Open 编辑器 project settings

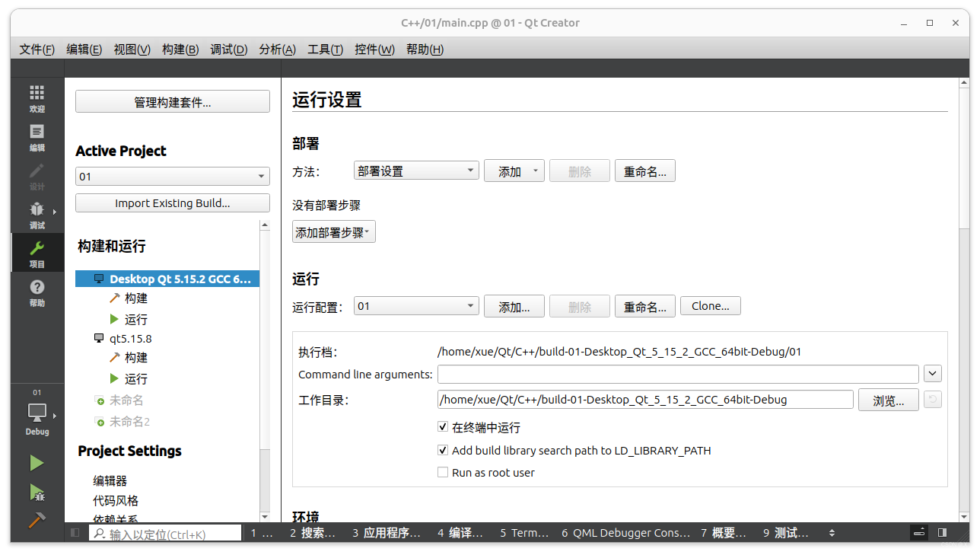(x=110, y=481)
